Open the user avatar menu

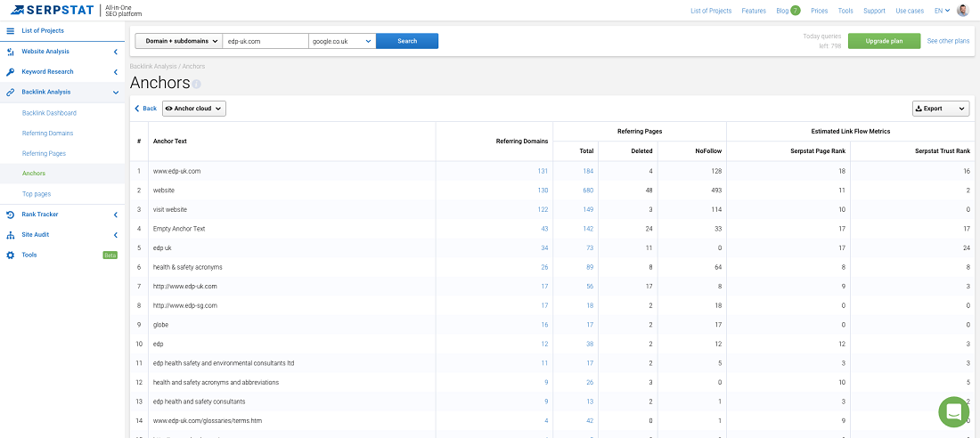click(962, 11)
